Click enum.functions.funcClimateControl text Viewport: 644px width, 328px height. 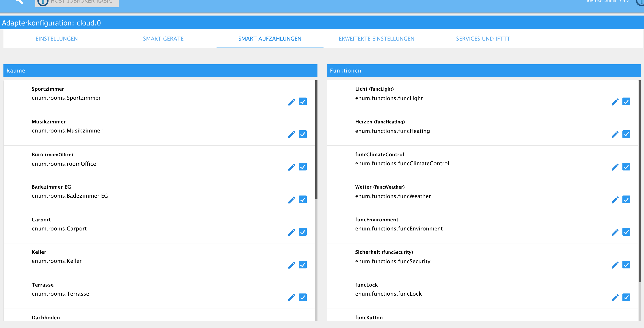coord(402,163)
